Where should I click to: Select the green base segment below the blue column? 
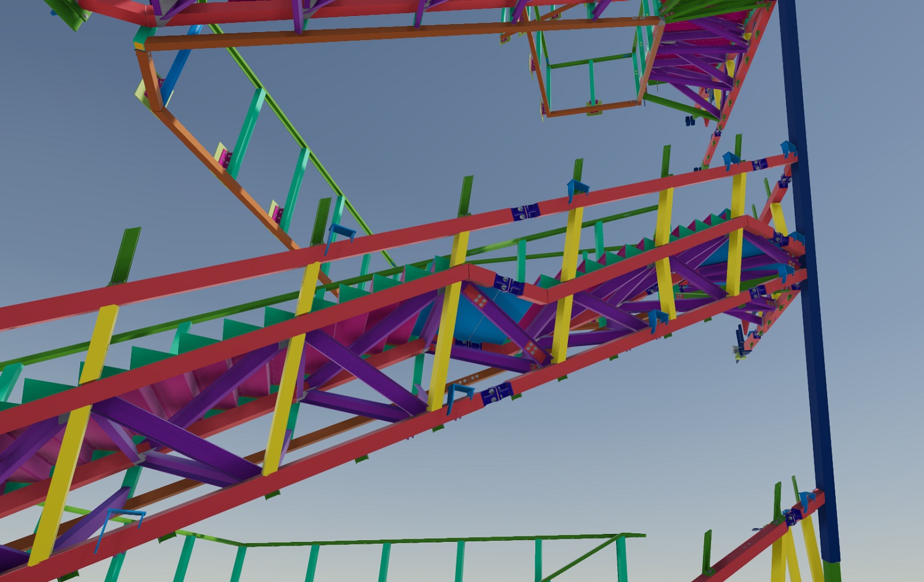tap(832, 572)
